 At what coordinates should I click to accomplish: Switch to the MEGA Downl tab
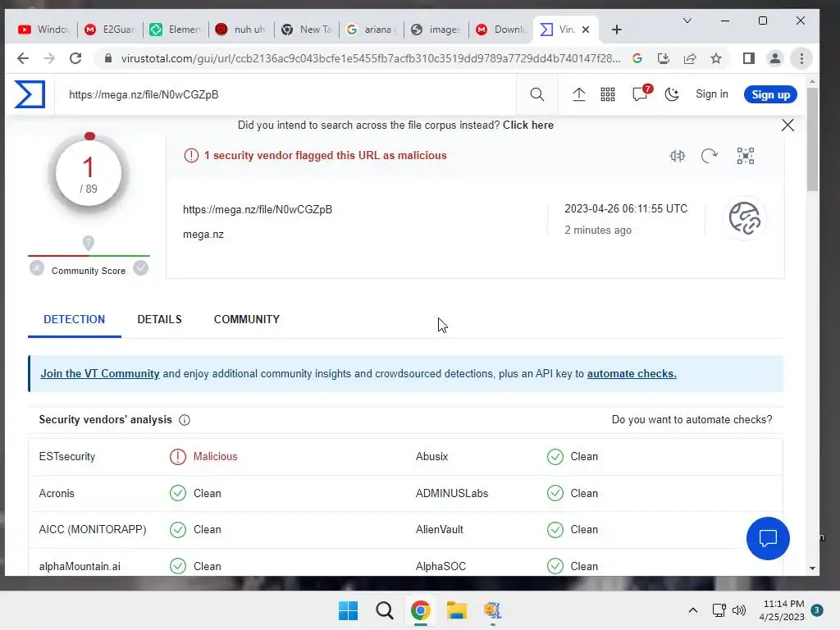[x=501, y=30]
